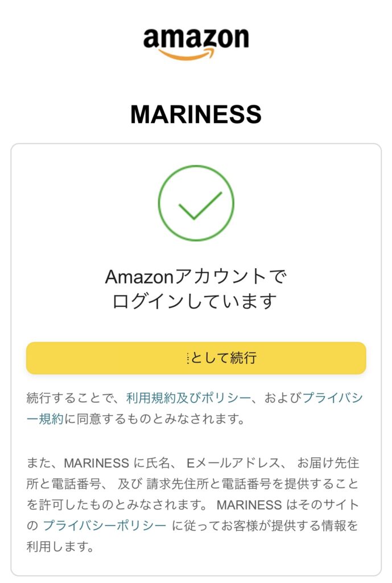Viewport: 392px width, 583px height.
Task: Click the ー規約 link continuation on second line
Action: [x=45, y=419]
